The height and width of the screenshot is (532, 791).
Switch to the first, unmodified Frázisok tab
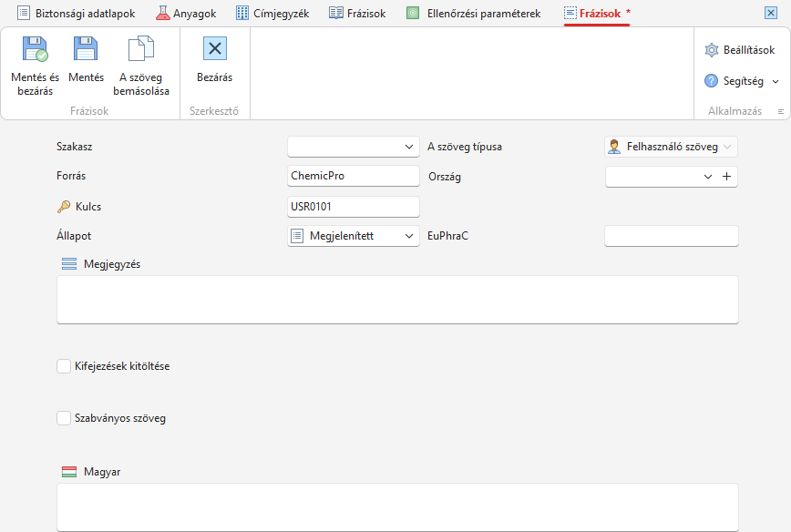tap(357, 14)
